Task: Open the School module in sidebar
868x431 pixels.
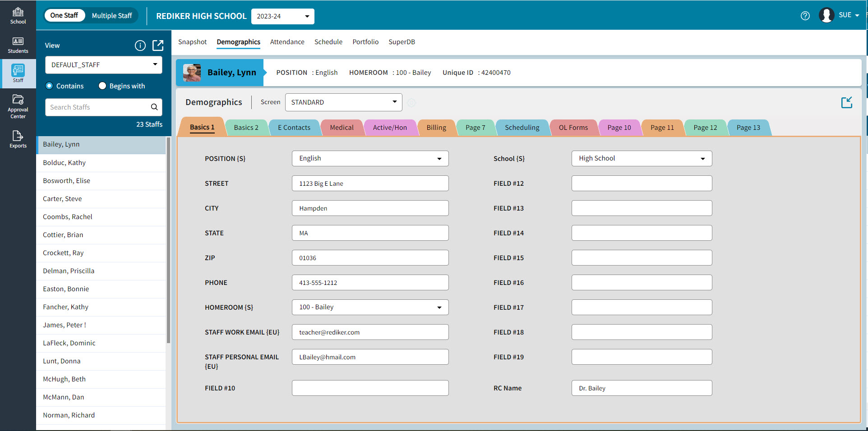Action: point(18,15)
